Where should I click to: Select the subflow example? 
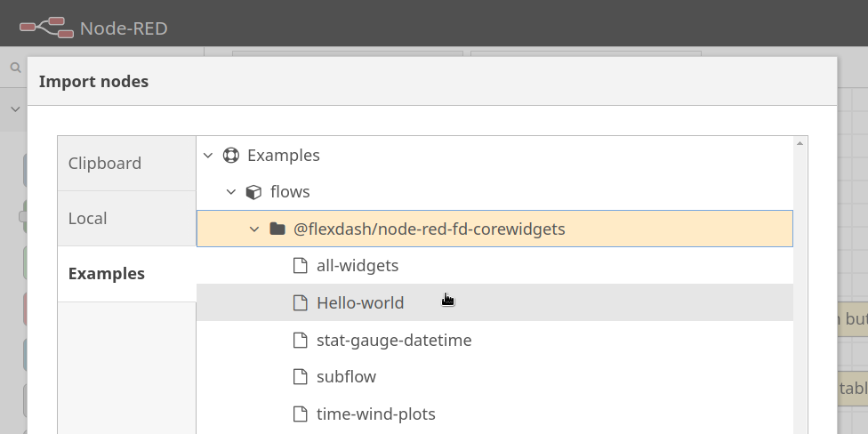(494, 377)
